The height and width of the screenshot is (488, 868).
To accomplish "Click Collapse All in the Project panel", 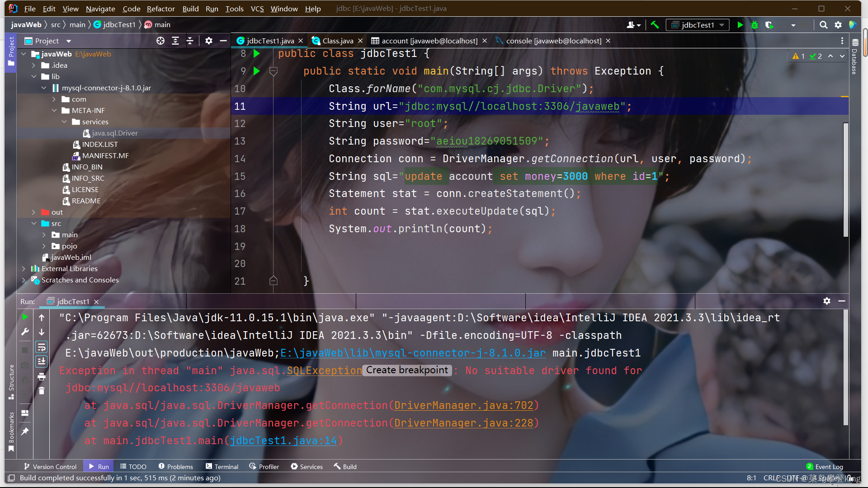I will point(190,41).
